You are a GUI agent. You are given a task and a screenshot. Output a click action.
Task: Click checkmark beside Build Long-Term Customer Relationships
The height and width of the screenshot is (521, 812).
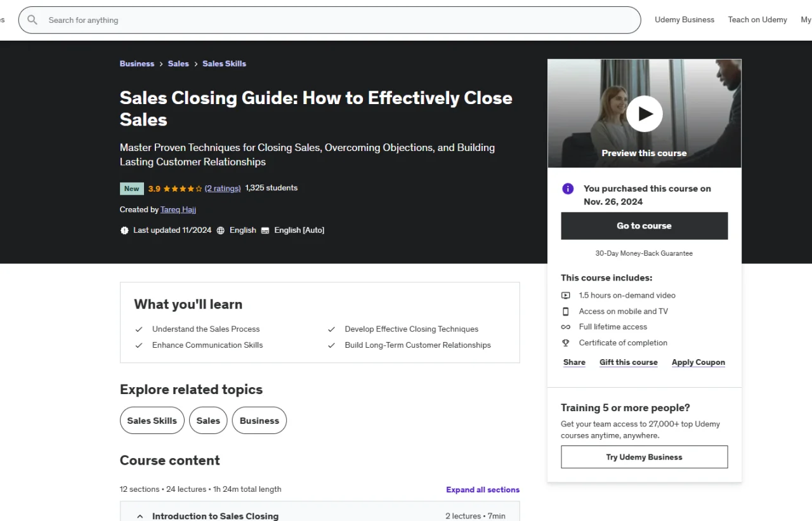coord(331,345)
